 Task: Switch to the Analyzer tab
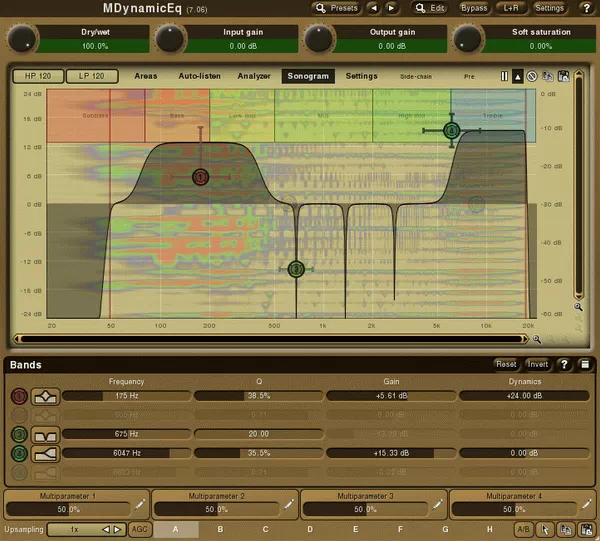[x=253, y=76]
